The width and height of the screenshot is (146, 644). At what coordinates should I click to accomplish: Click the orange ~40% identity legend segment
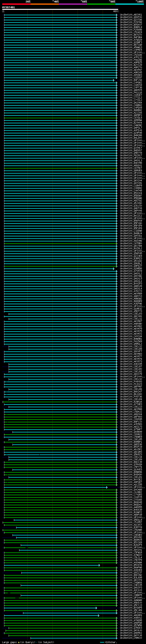[45, 4]
